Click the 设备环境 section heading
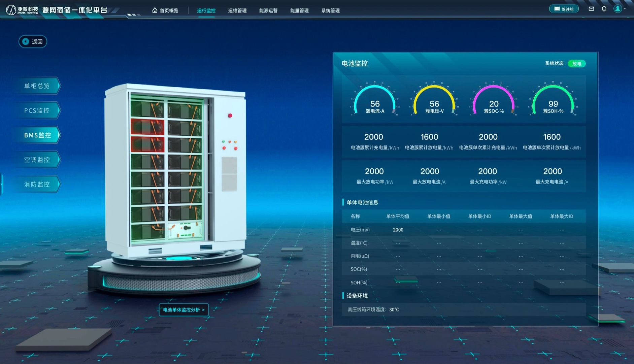Viewport: 634px width, 364px height. [357, 296]
